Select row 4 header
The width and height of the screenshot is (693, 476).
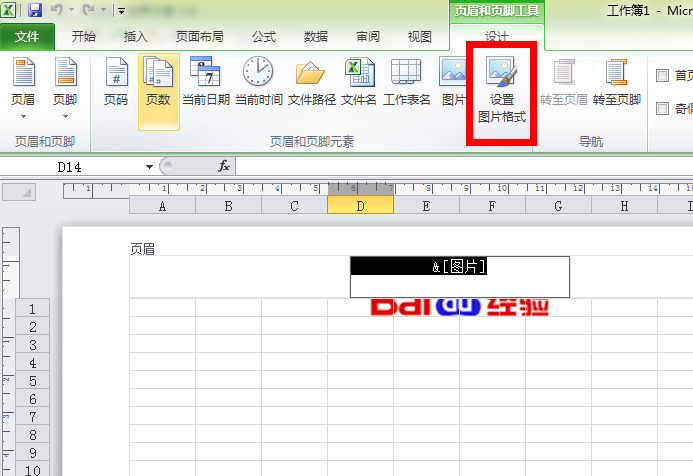32,362
